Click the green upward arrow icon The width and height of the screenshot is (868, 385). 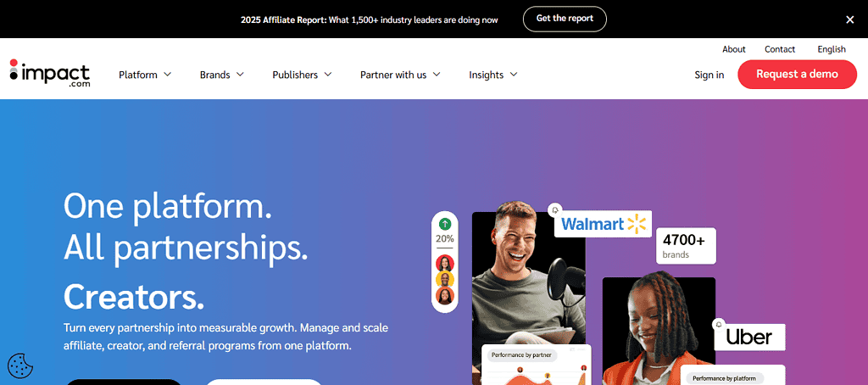tap(444, 225)
